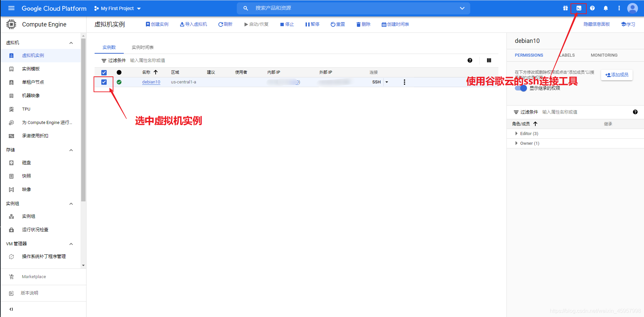Expand the Owner (1) role

pos(517,143)
